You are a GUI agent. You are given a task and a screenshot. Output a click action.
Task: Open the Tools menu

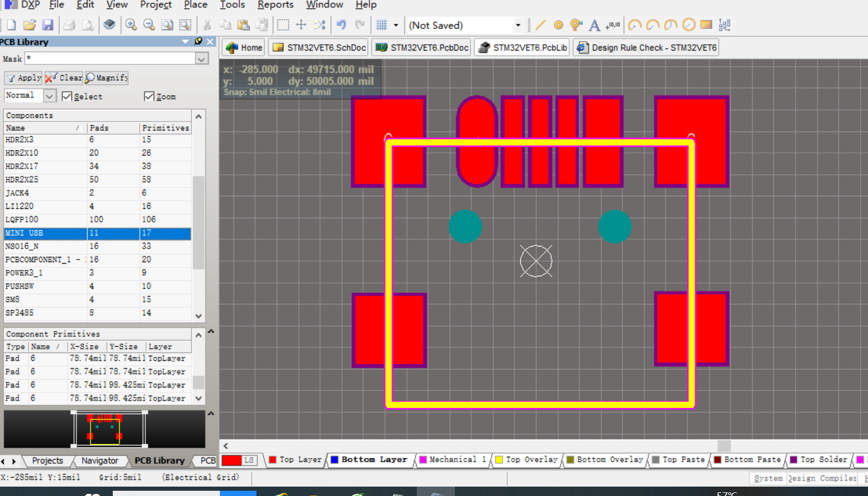(x=232, y=5)
